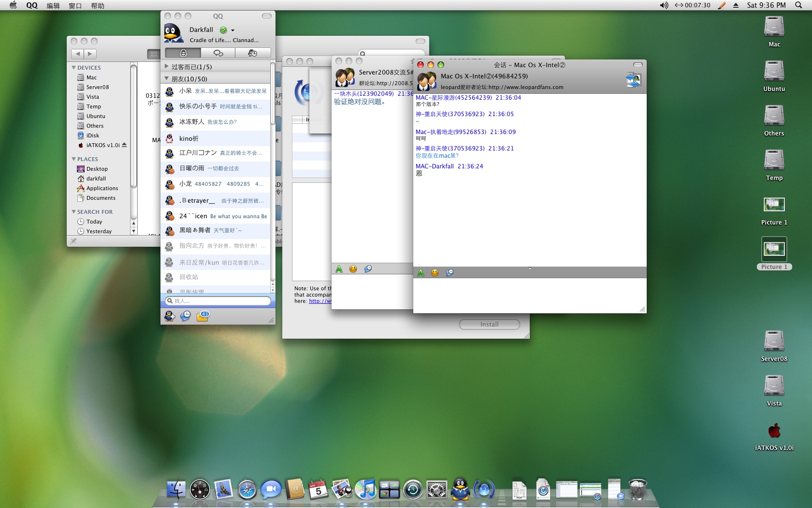Image resolution: width=812 pixels, height=508 pixels.
Task: Open emoticon picker in Mac Os X-Intel chat
Action: point(435,273)
